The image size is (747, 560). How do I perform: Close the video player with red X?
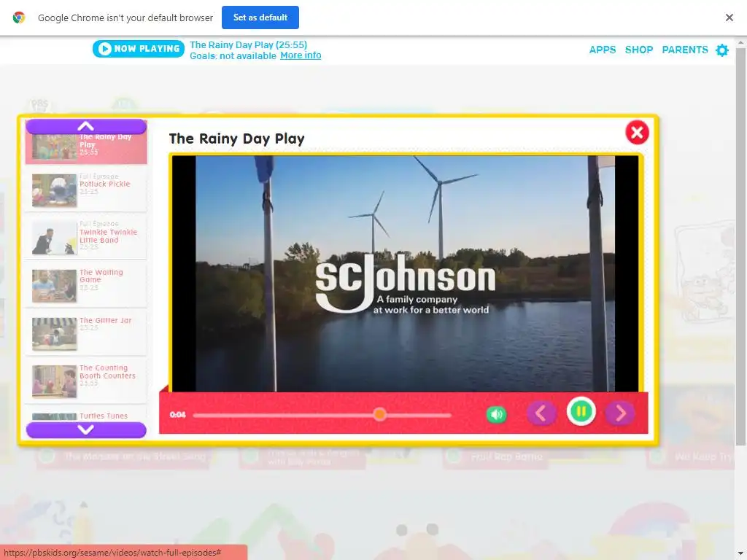[x=637, y=133]
